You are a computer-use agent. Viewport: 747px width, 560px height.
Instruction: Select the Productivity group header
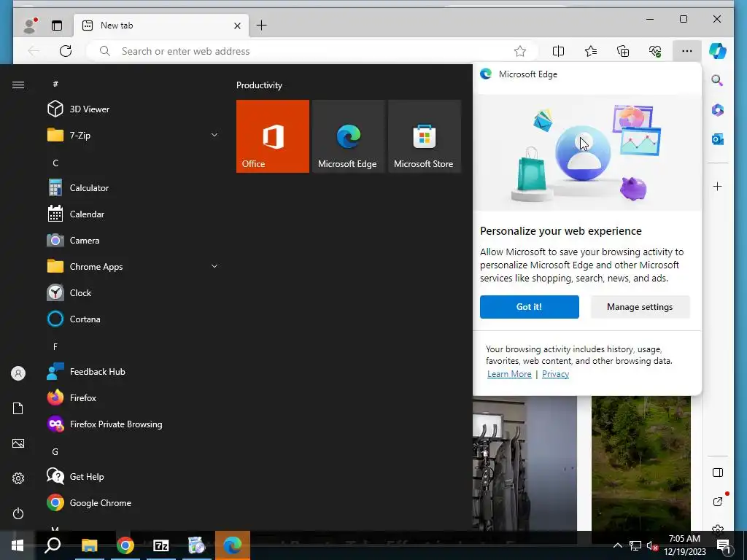pos(259,85)
